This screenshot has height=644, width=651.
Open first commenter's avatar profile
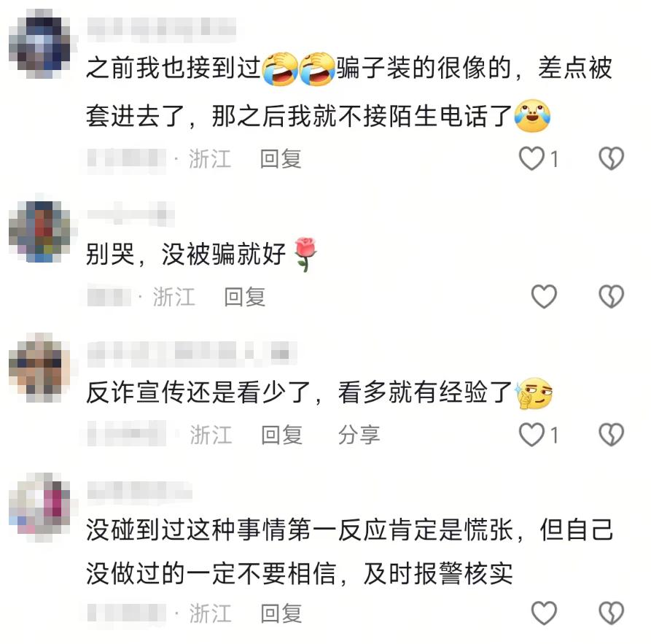pos(40,44)
